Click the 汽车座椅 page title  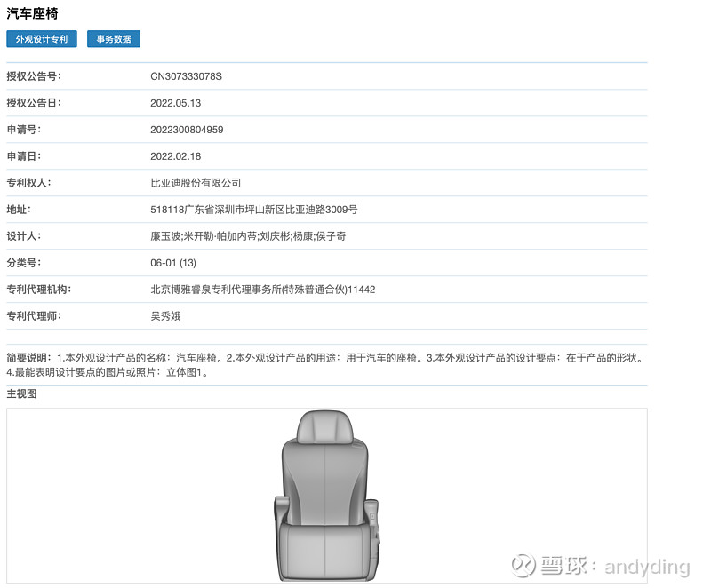(33, 13)
